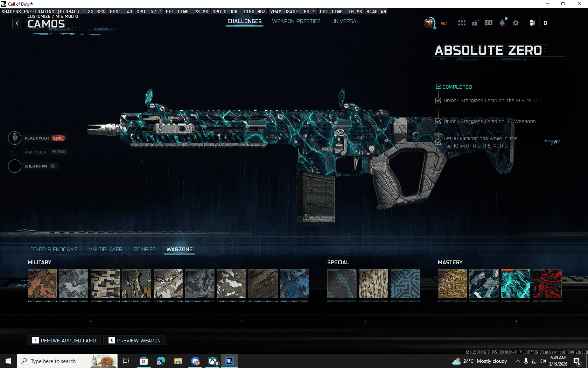Click the Starglass on 30 Weapons checkbox
Screen dimensions: 588x368
point(438,121)
